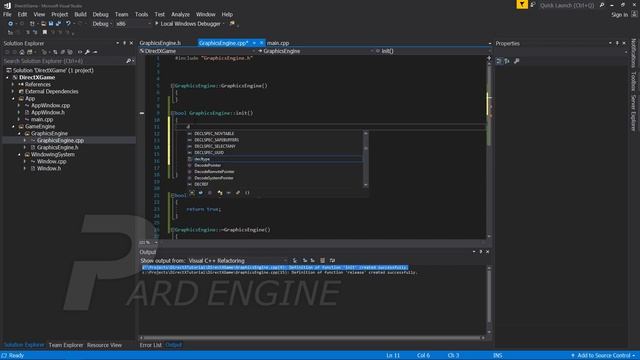The height and width of the screenshot is (360, 640).
Task: Open the x86 platform dropdown
Action: (133, 24)
